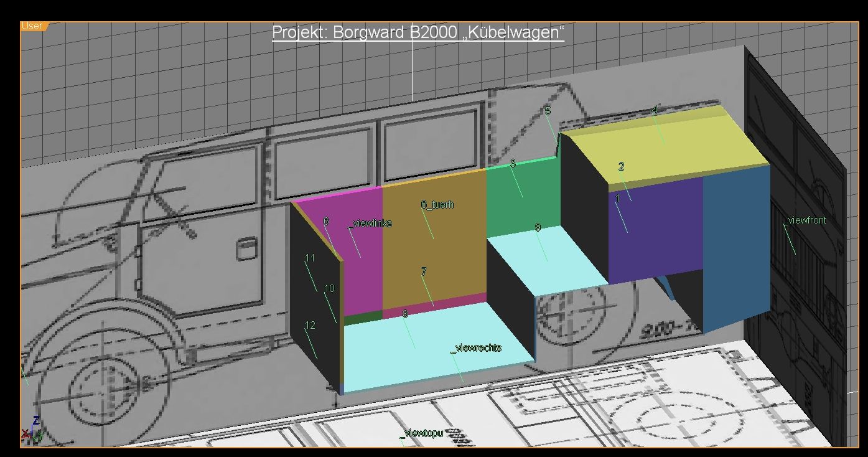Select the _viewtopu label
Viewport: 868px width, 457px height.
(x=421, y=433)
